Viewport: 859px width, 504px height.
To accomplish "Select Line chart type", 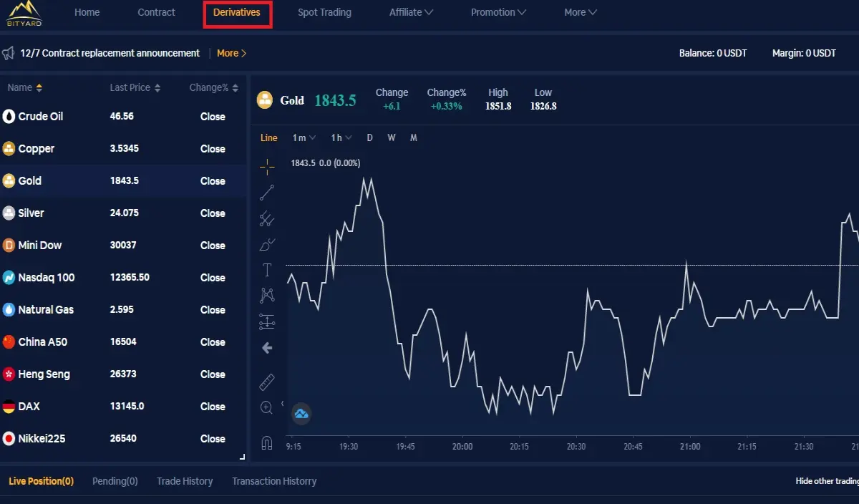I will 268,137.
